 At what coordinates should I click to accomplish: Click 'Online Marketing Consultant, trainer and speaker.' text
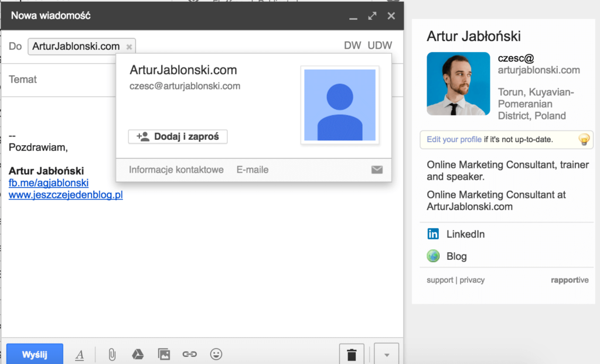(x=508, y=170)
